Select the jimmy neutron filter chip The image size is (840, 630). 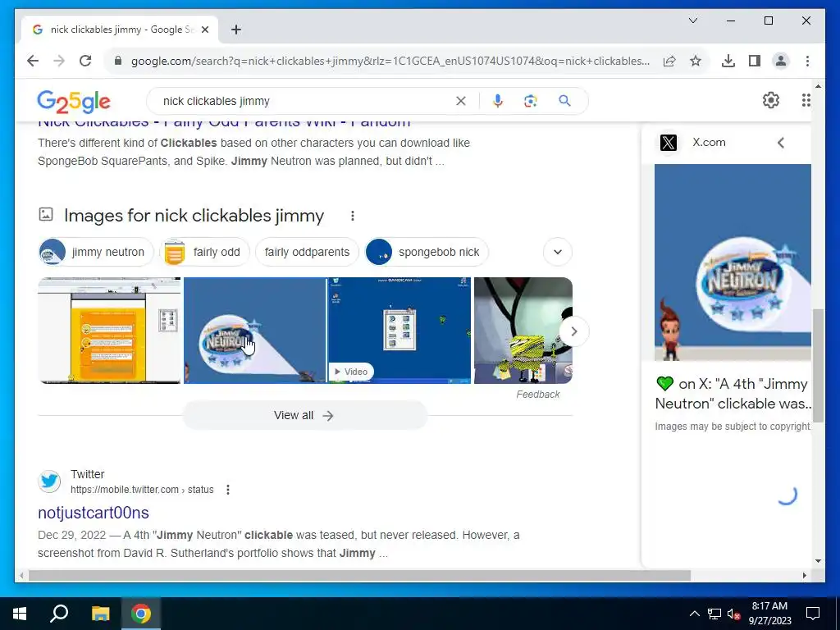click(x=97, y=252)
